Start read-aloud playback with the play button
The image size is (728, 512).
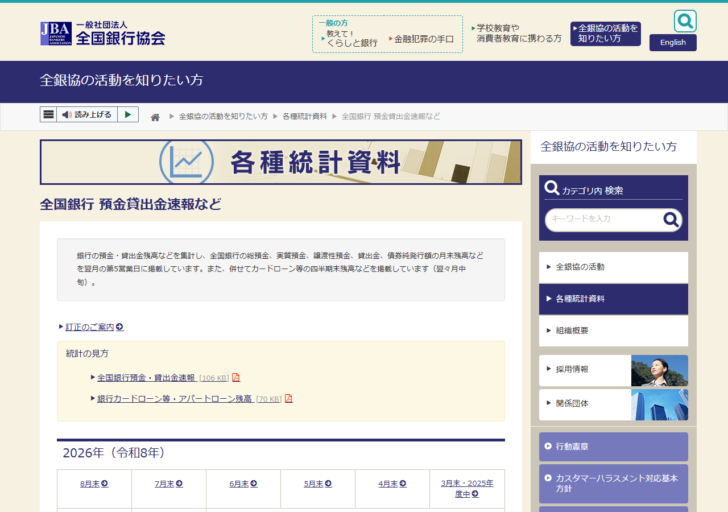pyautogui.click(x=128, y=114)
